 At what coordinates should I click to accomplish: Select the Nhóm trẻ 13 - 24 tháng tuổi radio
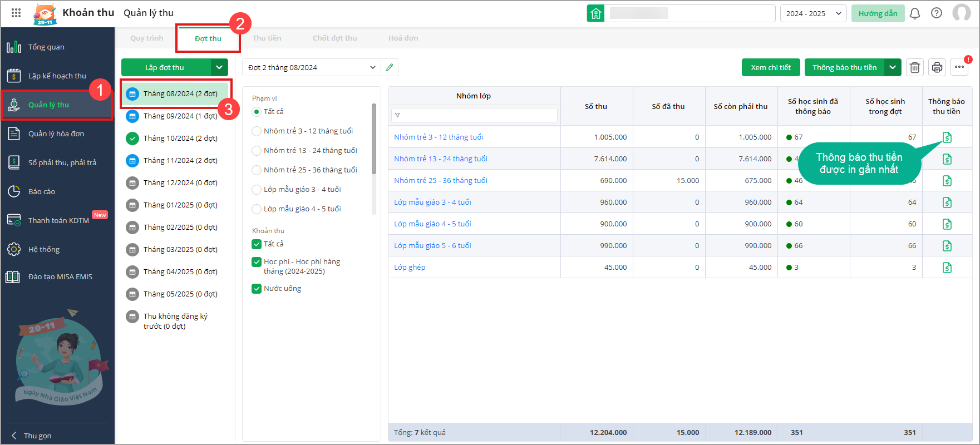(257, 151)
